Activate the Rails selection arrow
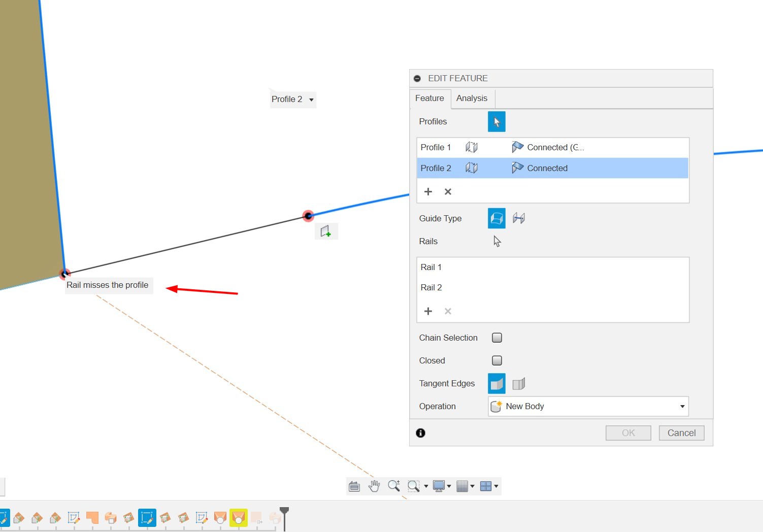The height and width of the screenshot is (532, 763). click(497, 241)
